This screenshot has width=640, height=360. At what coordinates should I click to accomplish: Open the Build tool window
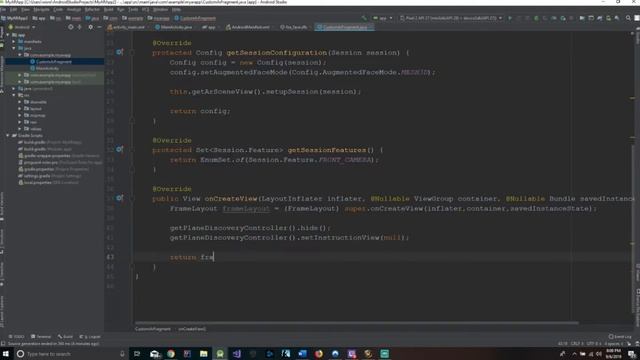(65, 337)
